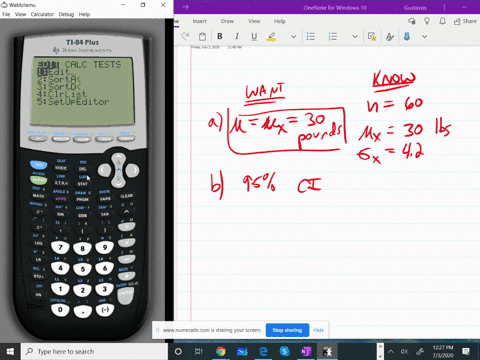480x360 pixels.
Task: Click the PRGM key on calculator
Action: [x=83, y=199]
